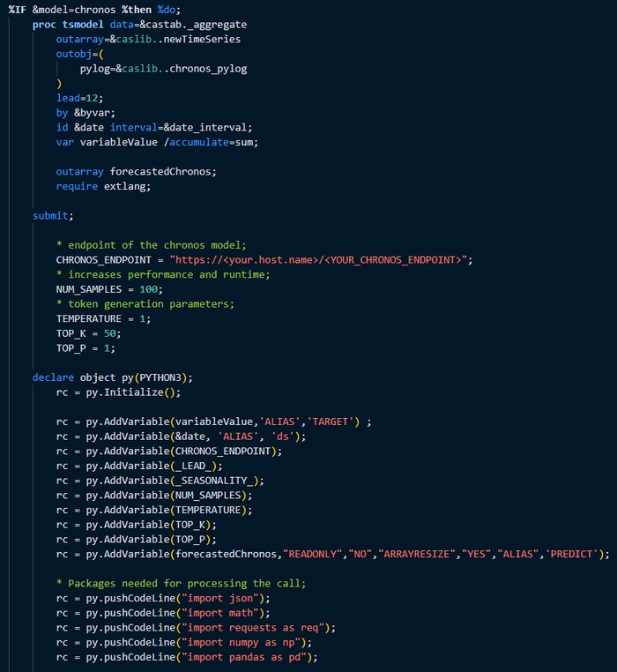
Task: Click the 'outobj=(' line
Action: coord(79,54)
